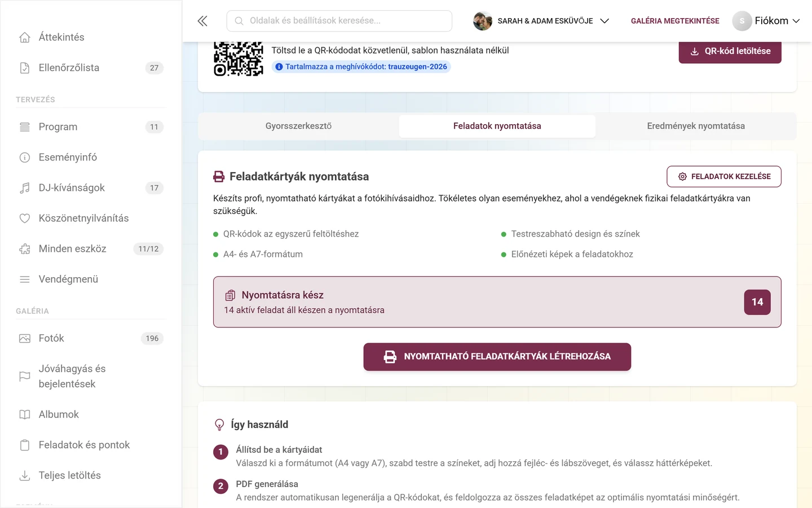Click step 2 PDF generálása text
Image resolution: width=812 pixels, height=508 pixels.
(x=267, y=484)
